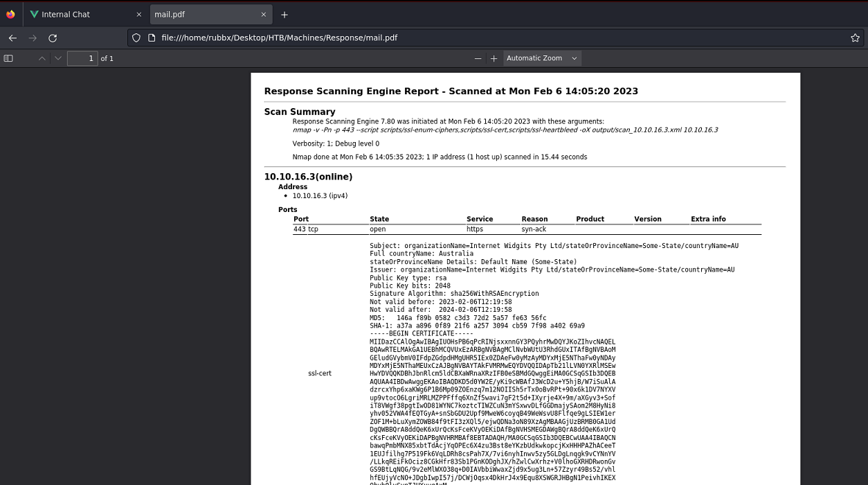Expand the Automatic Zoom dropdown
This screenshot has height=485, width=868.
click(x=541, y=58)
